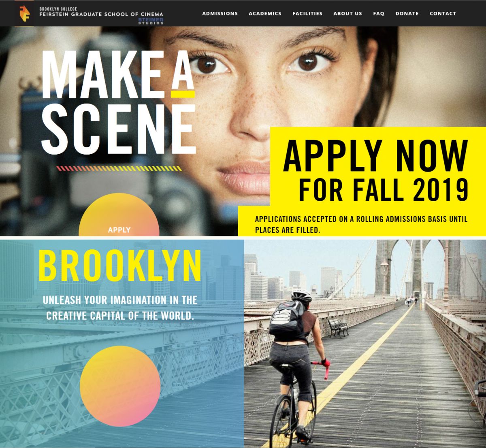Open the Admissions menu
The width and height of the screenshot is (486, 448).
tap(220, 13)
